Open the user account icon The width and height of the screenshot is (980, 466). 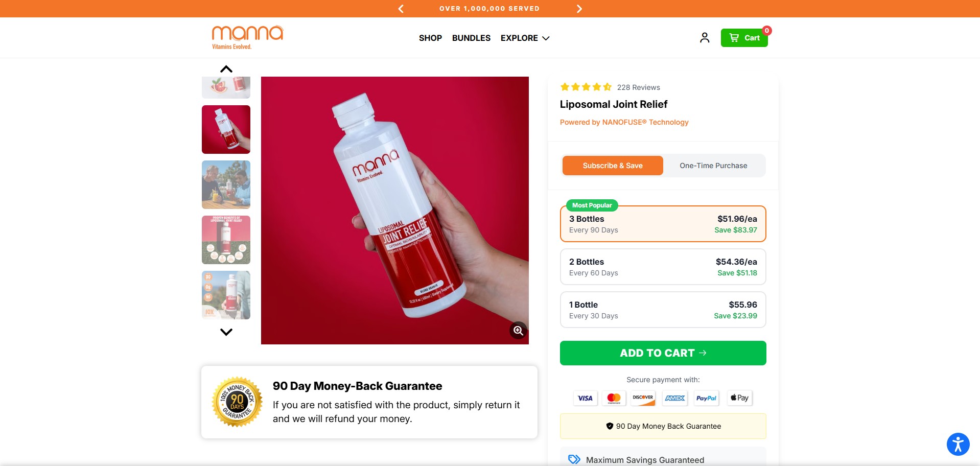click(705, 38)
